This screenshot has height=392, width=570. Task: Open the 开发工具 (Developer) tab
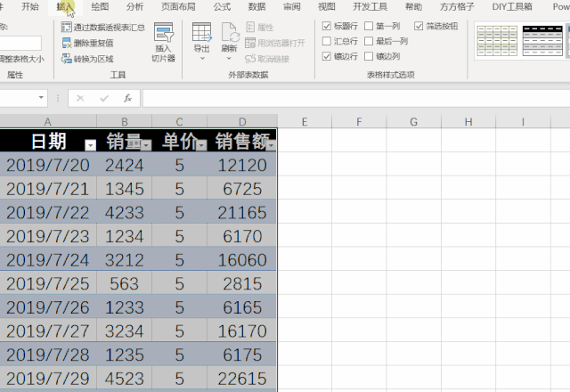[x=370, y=6]
